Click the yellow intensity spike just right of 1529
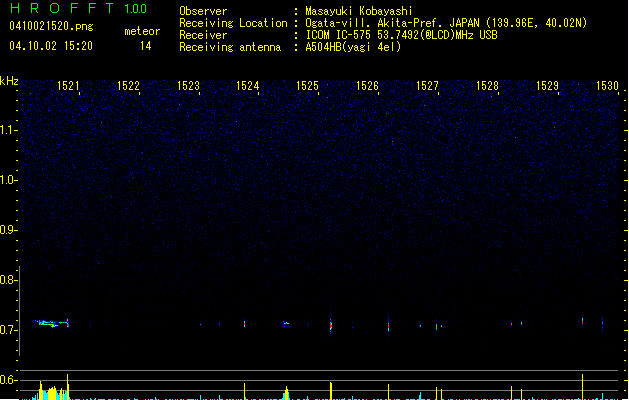629x400 pixels. tap(582, 386)
